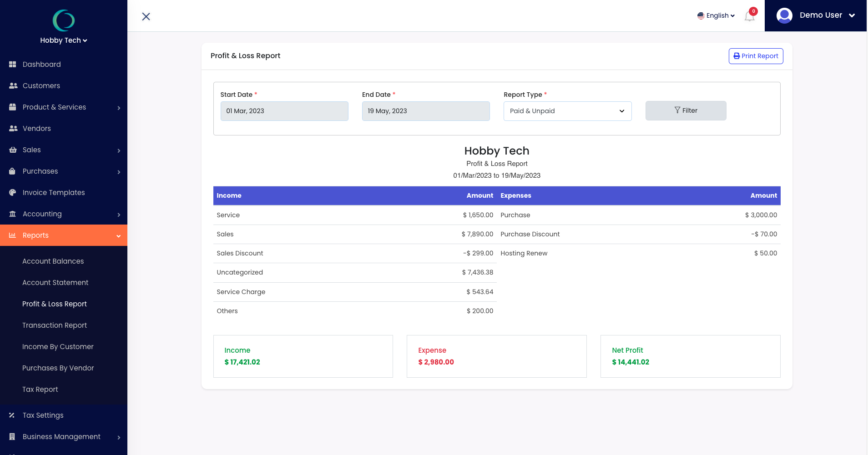Image resolution: width=868 pixels, height=455 pixels.
Task: Open the Dashboard sidebar icon
Action: [13, 64]
